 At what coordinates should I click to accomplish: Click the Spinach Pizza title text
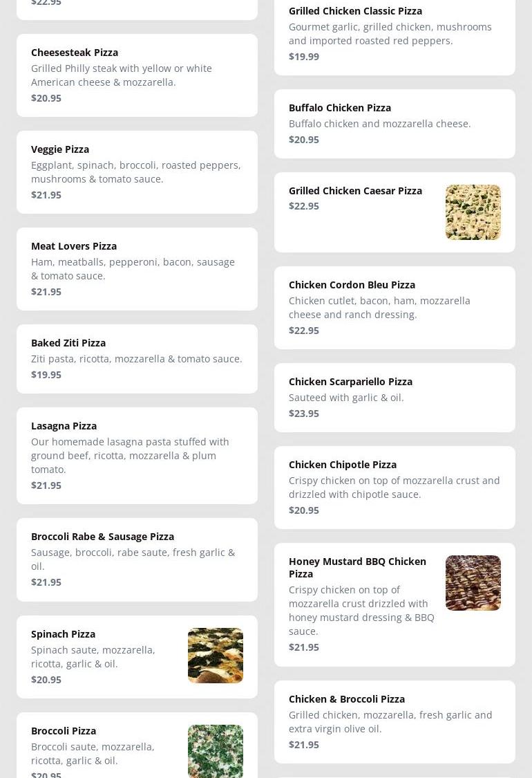coord(63,634)
